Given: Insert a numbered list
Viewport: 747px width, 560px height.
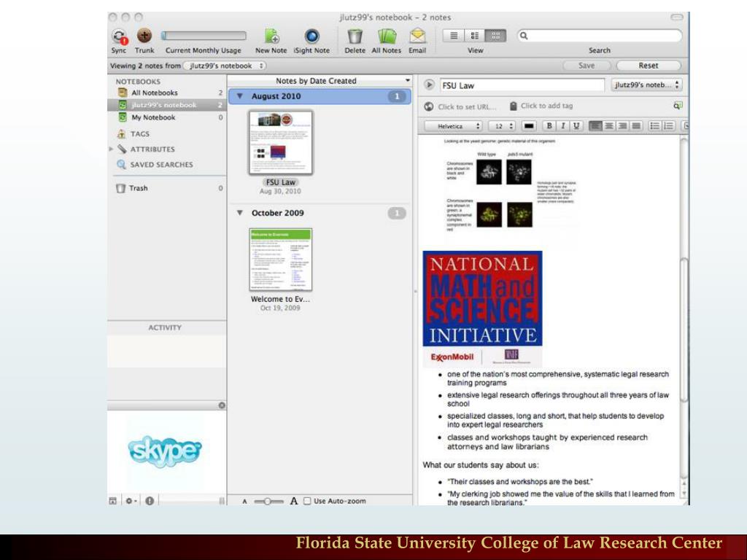Looking at the screenshot, I should pos(668,125).
